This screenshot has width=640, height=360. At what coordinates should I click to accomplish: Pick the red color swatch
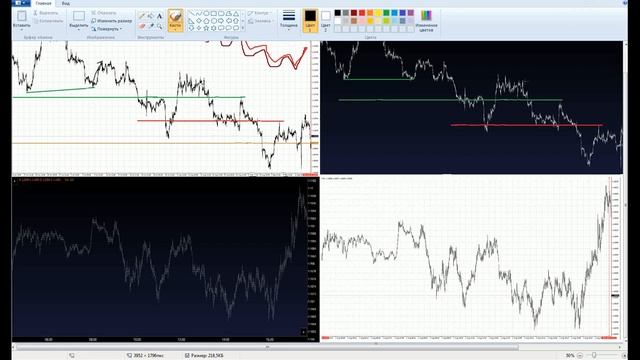click(x=362, y=13)
